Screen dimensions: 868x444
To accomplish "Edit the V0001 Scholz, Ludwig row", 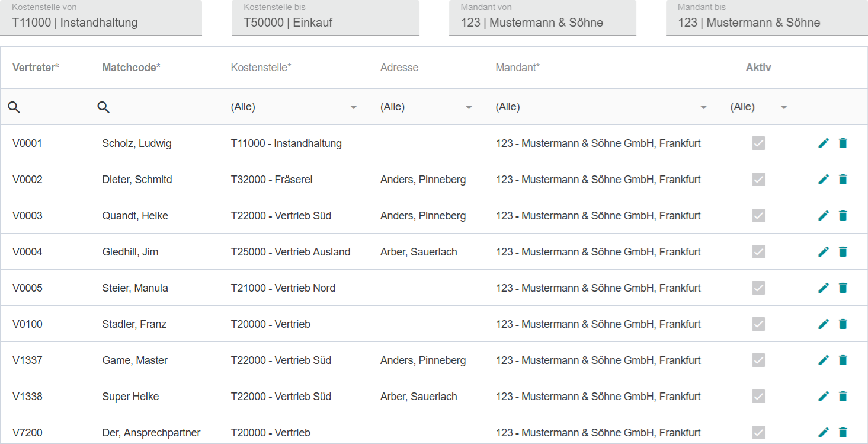I will point(824,143).
